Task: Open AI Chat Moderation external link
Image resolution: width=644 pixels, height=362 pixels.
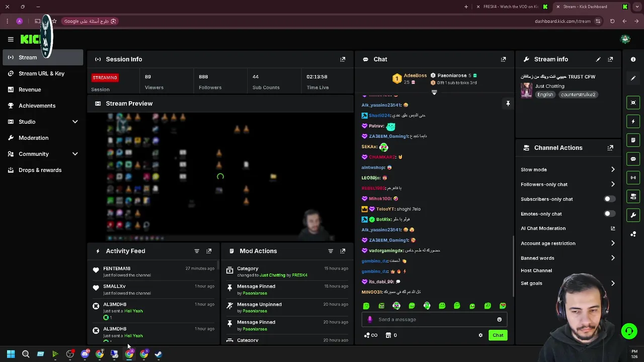Action: click(x=613, y=228)
